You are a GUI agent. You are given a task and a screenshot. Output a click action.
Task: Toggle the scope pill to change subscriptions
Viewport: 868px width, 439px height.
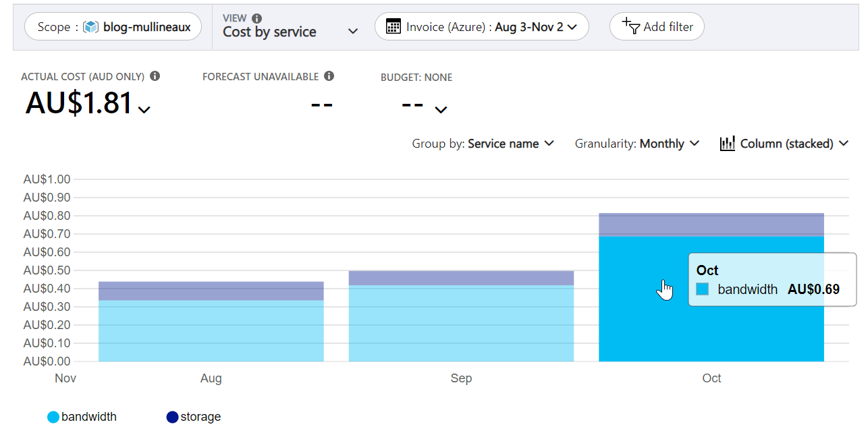(113, 26)
